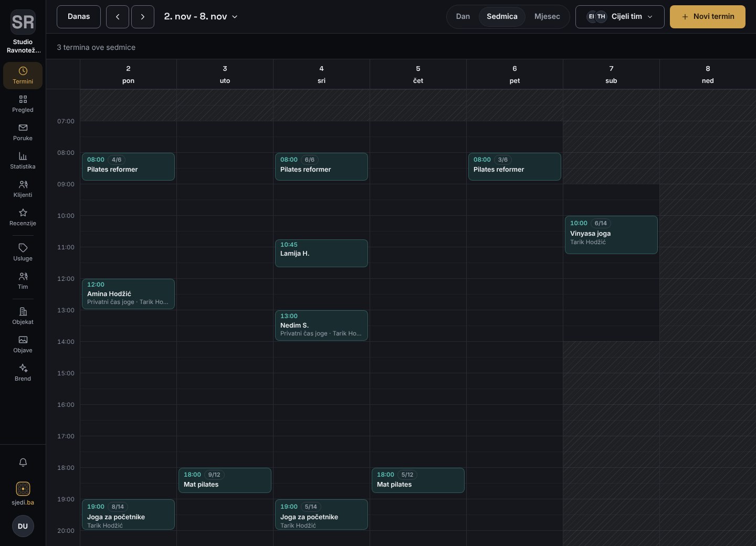Go to previous week arrow
Viewport: 756px width, 546px height.
118,17
